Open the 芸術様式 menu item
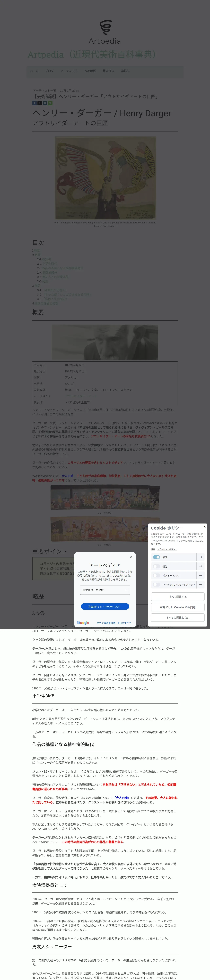This screenshot has height=980, width=210. [x=108, y=71]
